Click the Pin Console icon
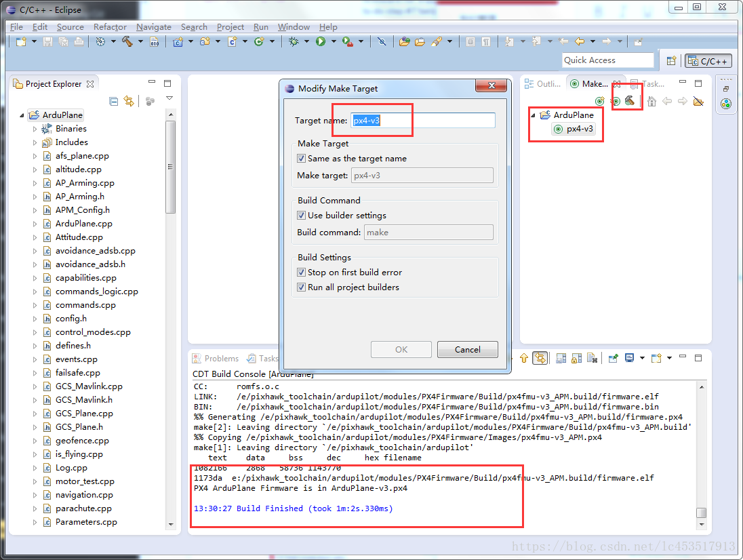 (613, 358)
